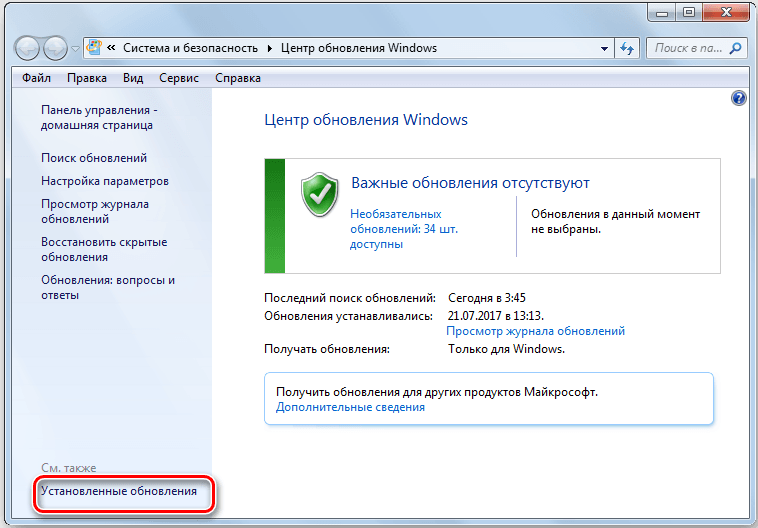The image size is (758, 528).
Task: Click 'Поиск обновлений' in sidebar
Action: coord(94,158)
